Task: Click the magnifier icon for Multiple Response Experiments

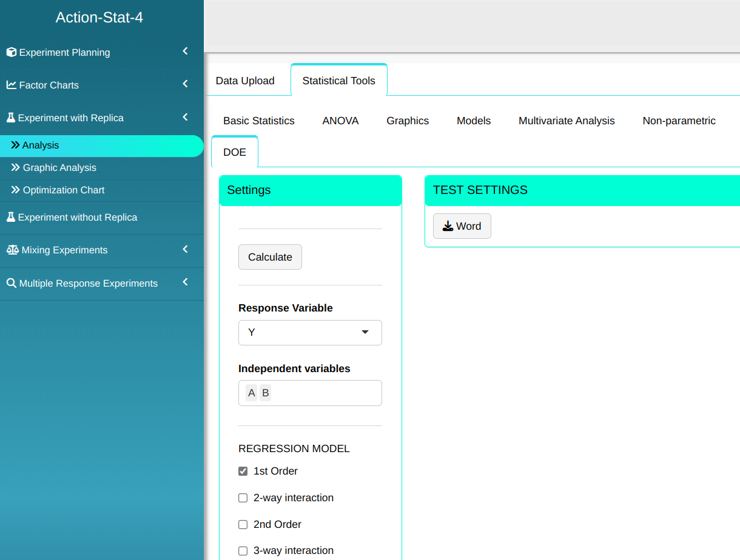Action: click(11, 283)
